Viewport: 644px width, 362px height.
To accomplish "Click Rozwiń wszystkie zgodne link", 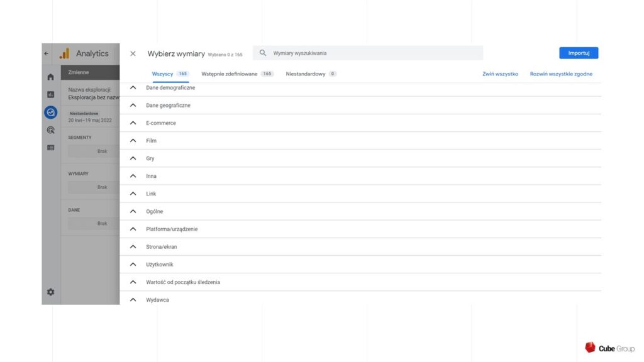I will click(560, 74).
